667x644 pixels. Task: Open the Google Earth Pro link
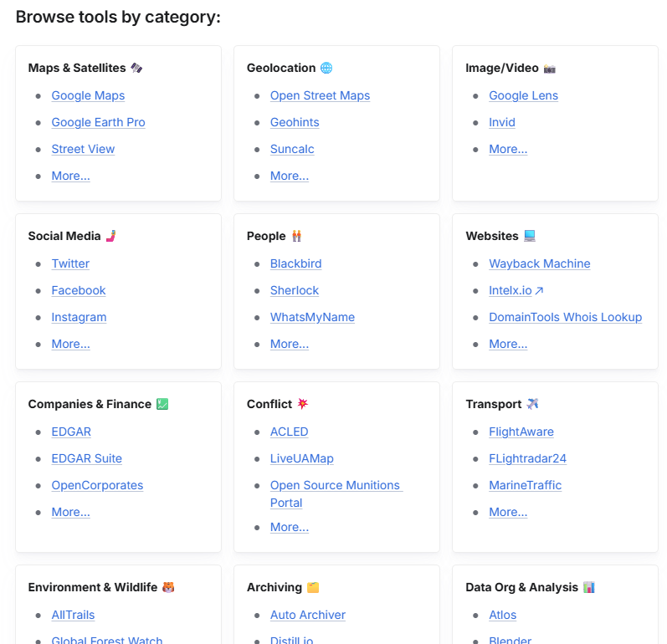98,122
